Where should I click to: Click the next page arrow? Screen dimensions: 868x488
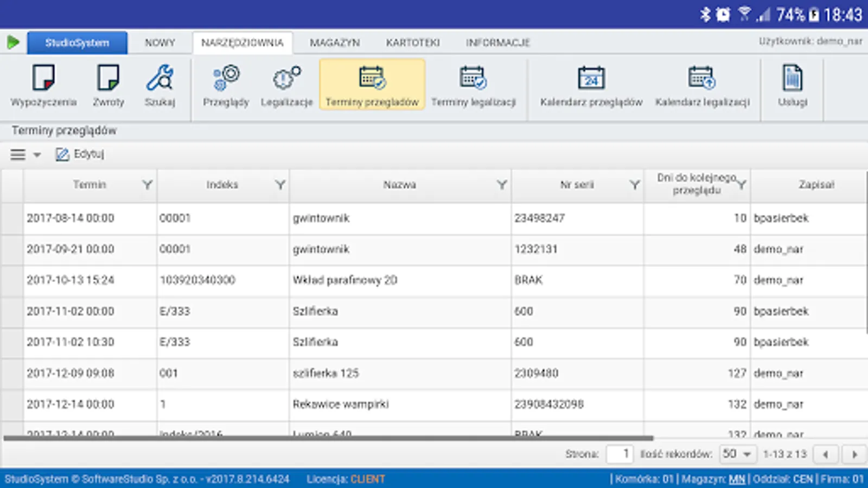coord(852,454)
